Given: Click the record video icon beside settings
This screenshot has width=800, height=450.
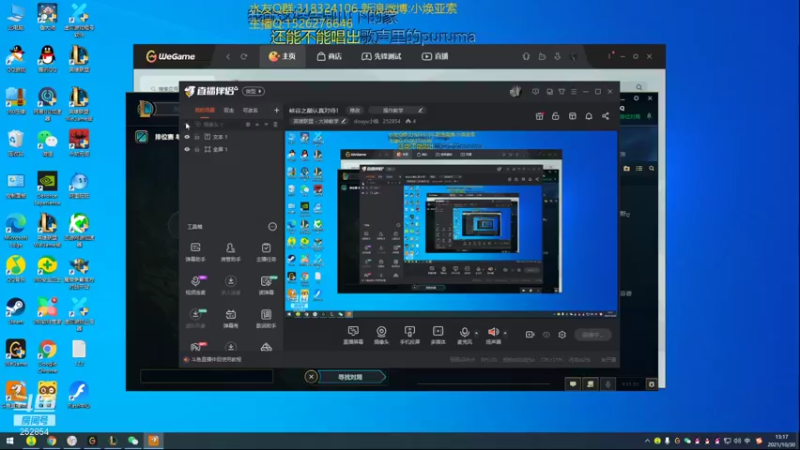Looking at the screenshot, I should 530,335.
